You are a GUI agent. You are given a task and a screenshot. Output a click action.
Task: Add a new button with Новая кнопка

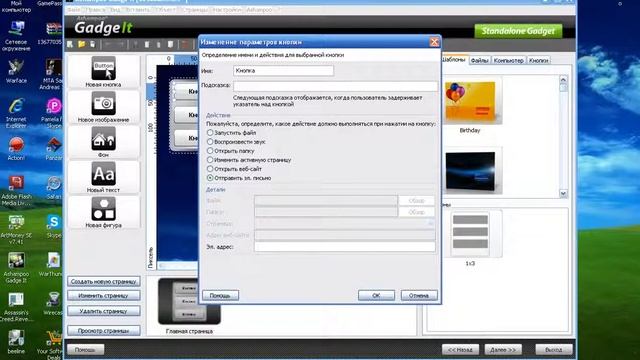click(x=103, y=71)
